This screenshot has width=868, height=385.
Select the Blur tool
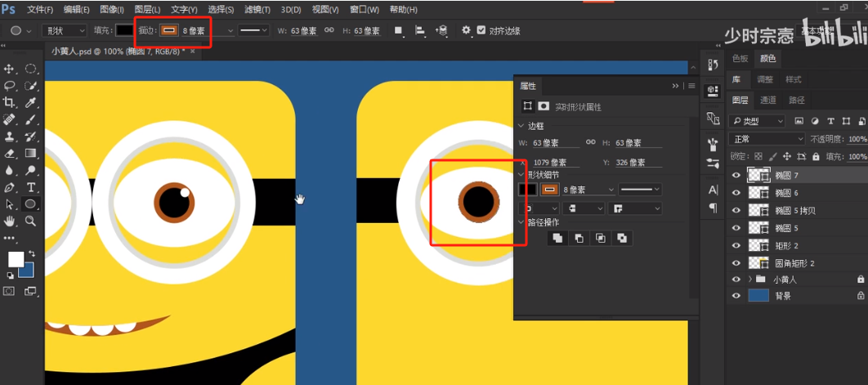(x=9, y=170)
